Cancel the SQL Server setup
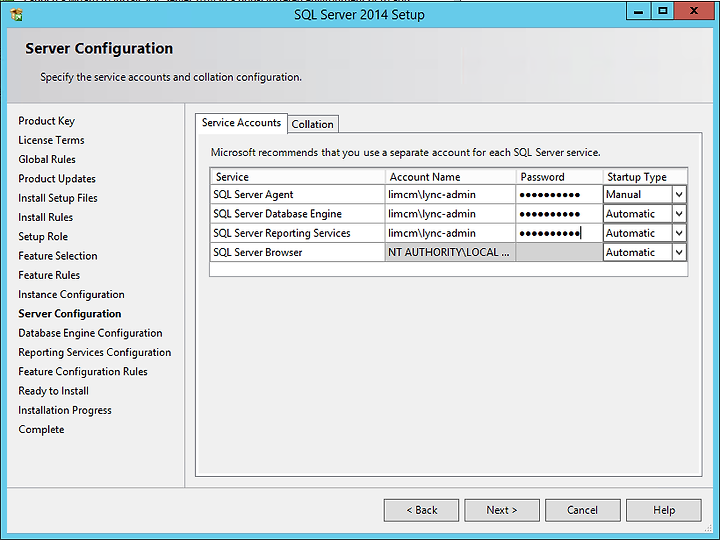This screenshot has height=540, width=720. [583, 510]
